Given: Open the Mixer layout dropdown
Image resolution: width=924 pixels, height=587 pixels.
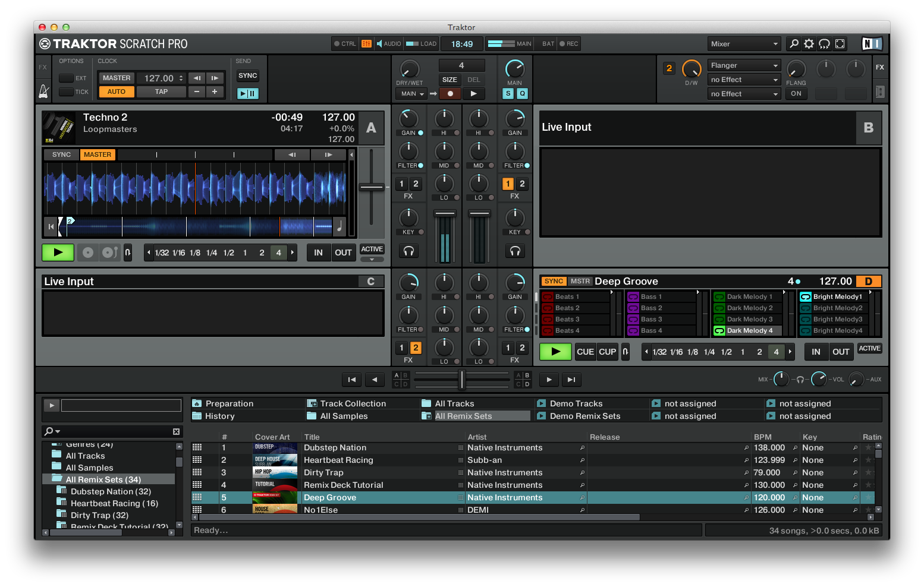Looking at the screenshot, I should (744, 43).
